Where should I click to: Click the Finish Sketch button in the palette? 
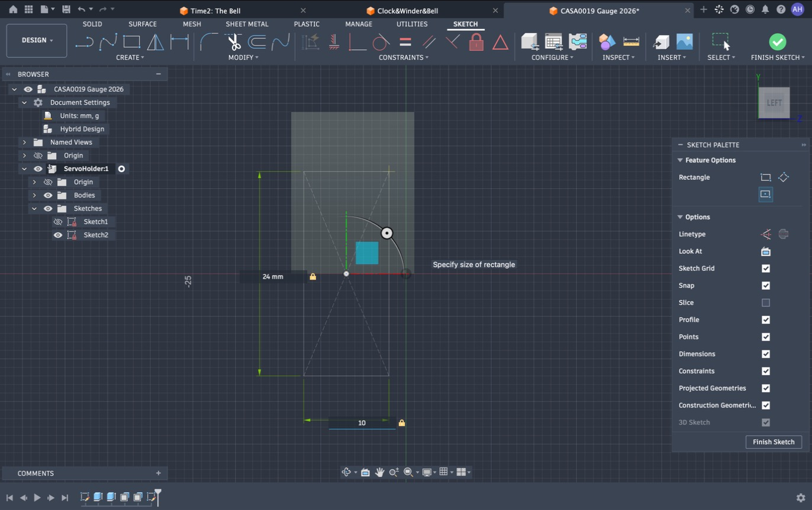(774, 442)
